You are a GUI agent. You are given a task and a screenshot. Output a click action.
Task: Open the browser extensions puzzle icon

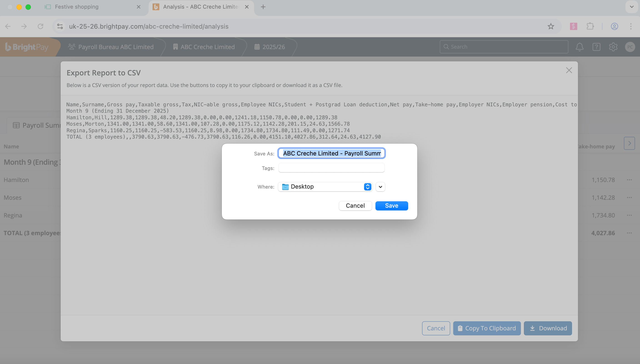590,26
